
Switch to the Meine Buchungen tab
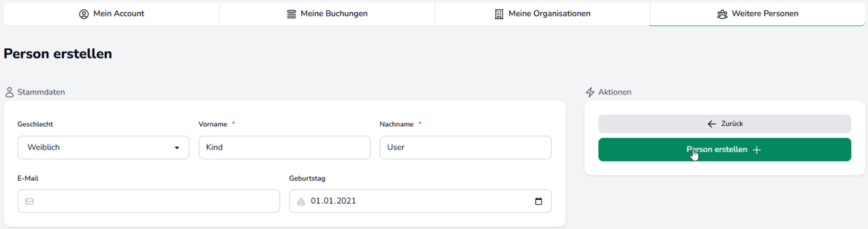click(x=327, y=14)
